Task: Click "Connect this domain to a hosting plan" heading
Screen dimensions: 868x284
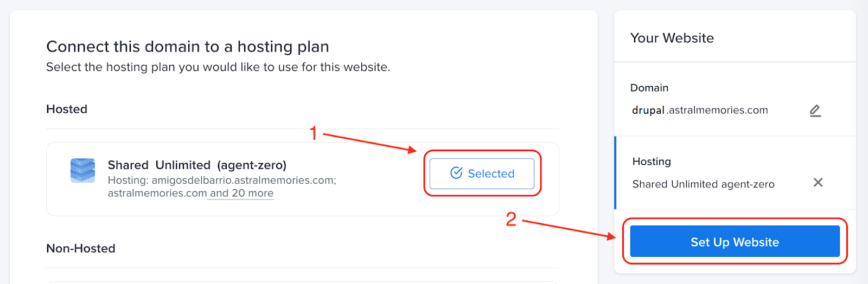Action: tap(188, 47)
